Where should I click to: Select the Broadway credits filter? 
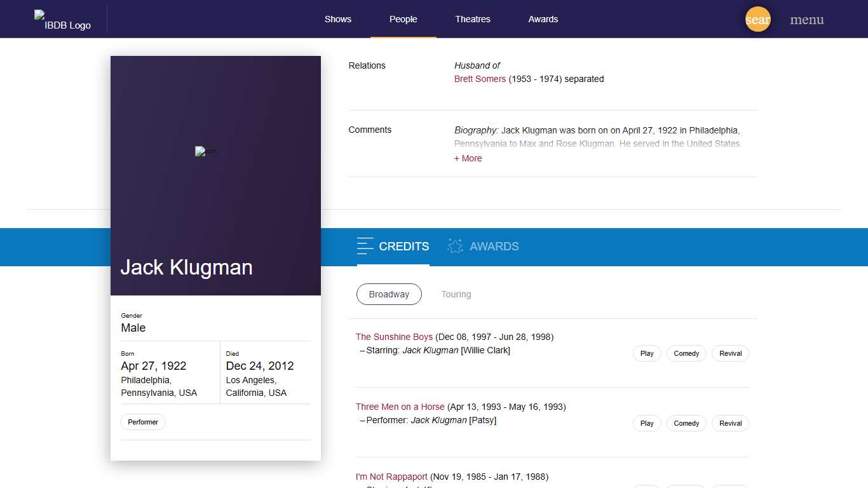(x=389, y=294)
